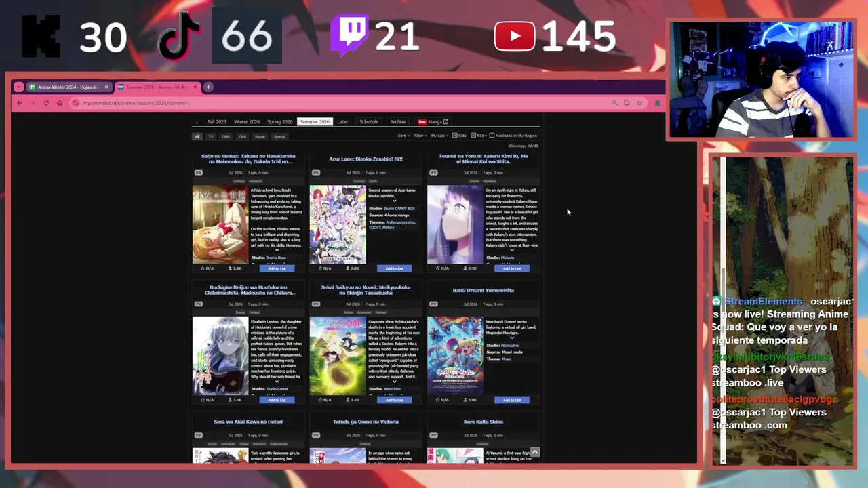Add Azur Lane to list
The height and width of the screenshot is (488, 868).
click(x=394, y=268)
